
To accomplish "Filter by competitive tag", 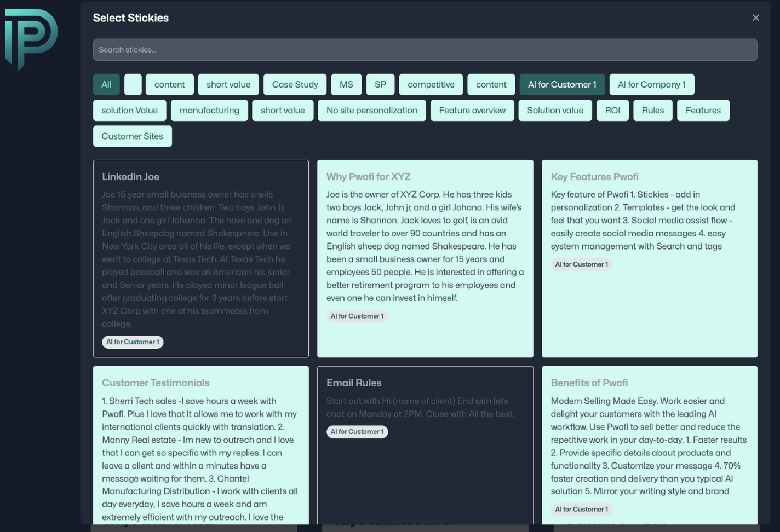I will (431, 85).
